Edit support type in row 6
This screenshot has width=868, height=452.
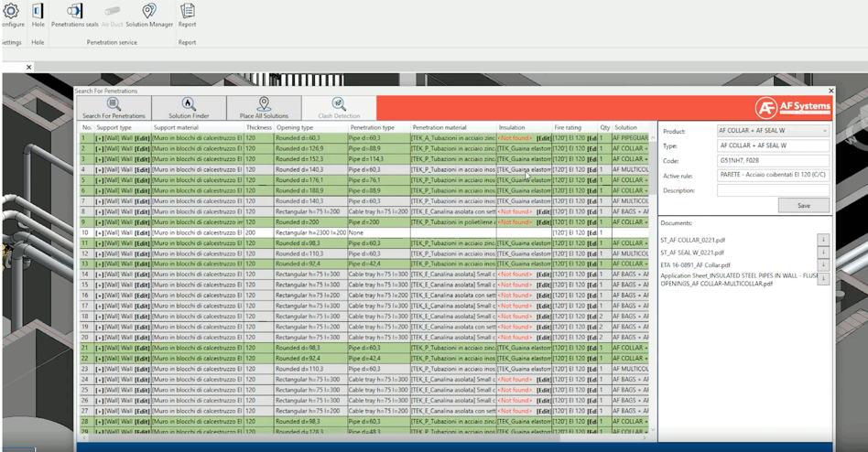click(x=142, y=191)
